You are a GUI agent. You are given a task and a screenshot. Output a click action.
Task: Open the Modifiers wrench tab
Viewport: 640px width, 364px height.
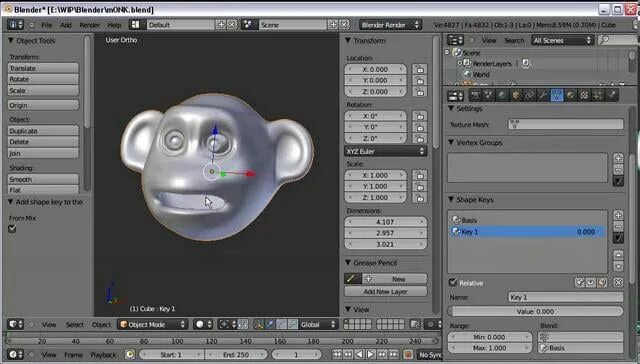pyautogui.click(x=543, y=95)
